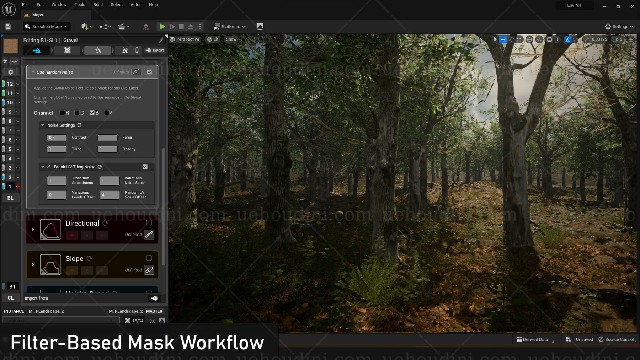Start play in editor with green Play
This screenshot has height=360, width=640.
[x=162, y=27]
